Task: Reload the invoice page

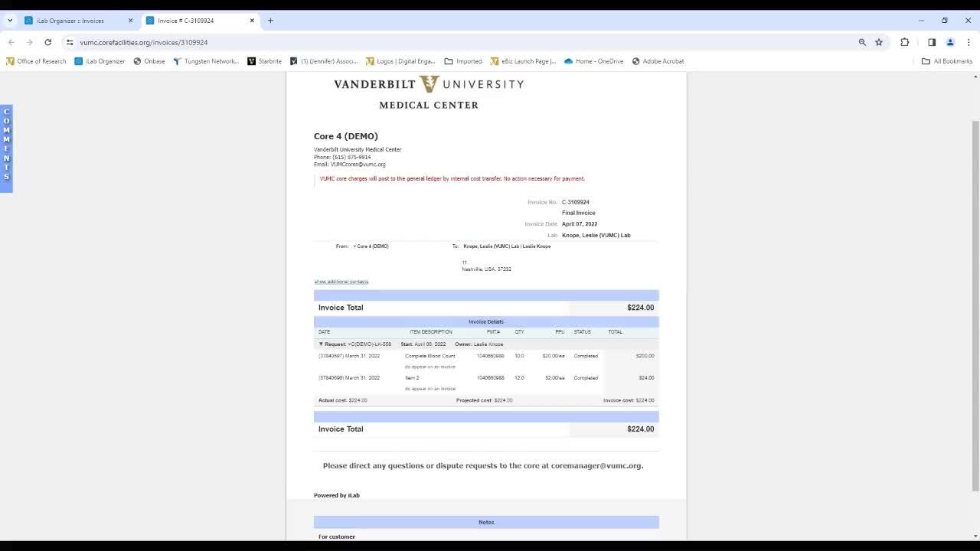Action: pos(47,42)
